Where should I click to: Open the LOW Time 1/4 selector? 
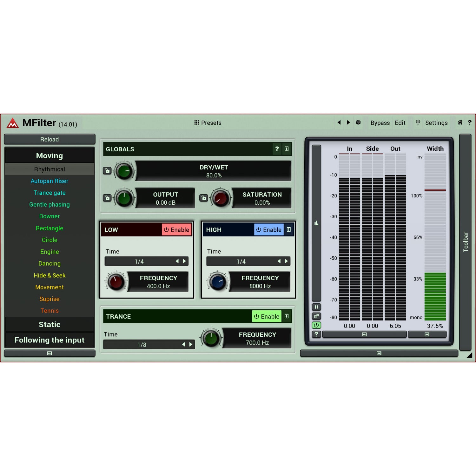click(147, 261)
